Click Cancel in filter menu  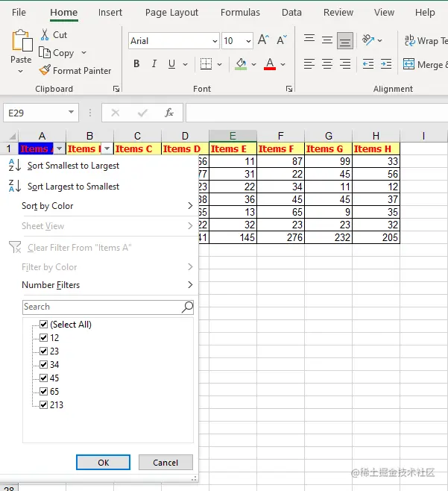pyautogui.click(x=165, y=462)
